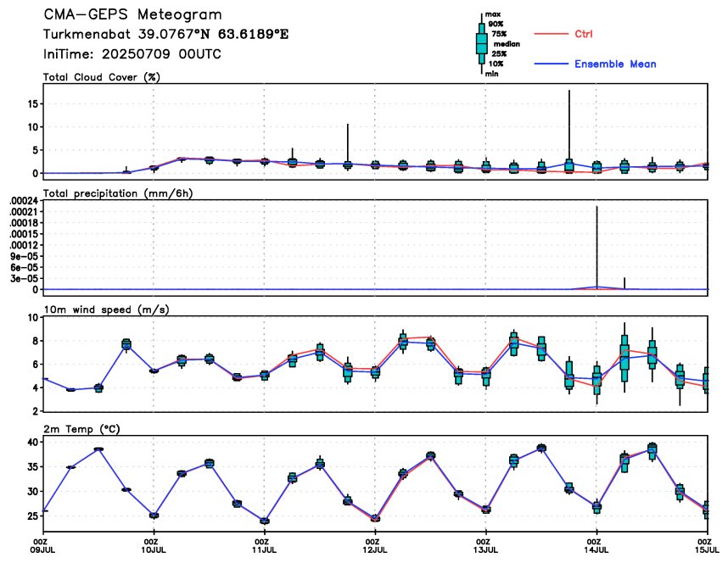The height and width of the screenshot is (563, 728).
Task: Click the '.00015' precipitation axis tick
Action: click(24, 234)
